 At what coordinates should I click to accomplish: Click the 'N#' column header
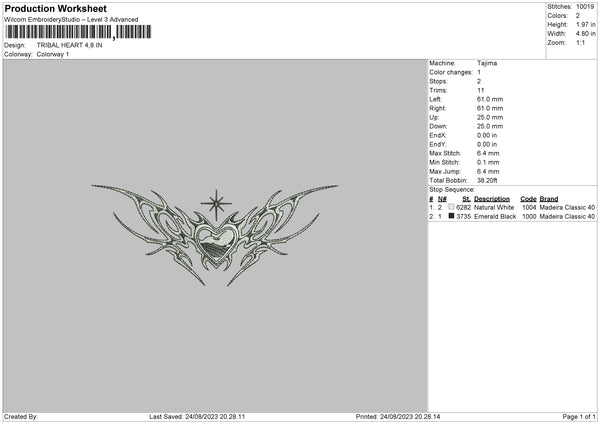442,199
